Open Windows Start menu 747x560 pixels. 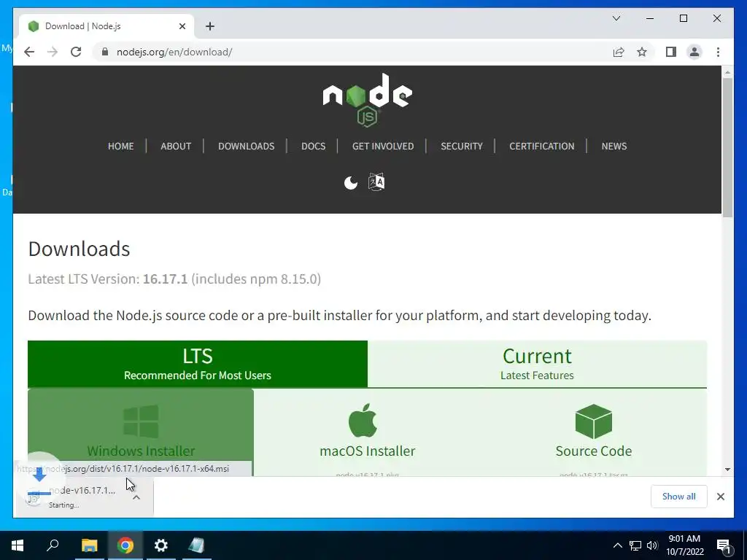pos(18,545)
